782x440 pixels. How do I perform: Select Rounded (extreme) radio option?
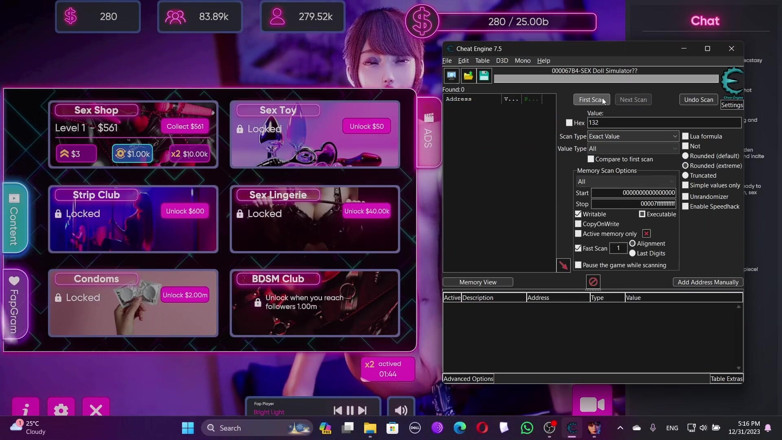[x=685, y=166]
